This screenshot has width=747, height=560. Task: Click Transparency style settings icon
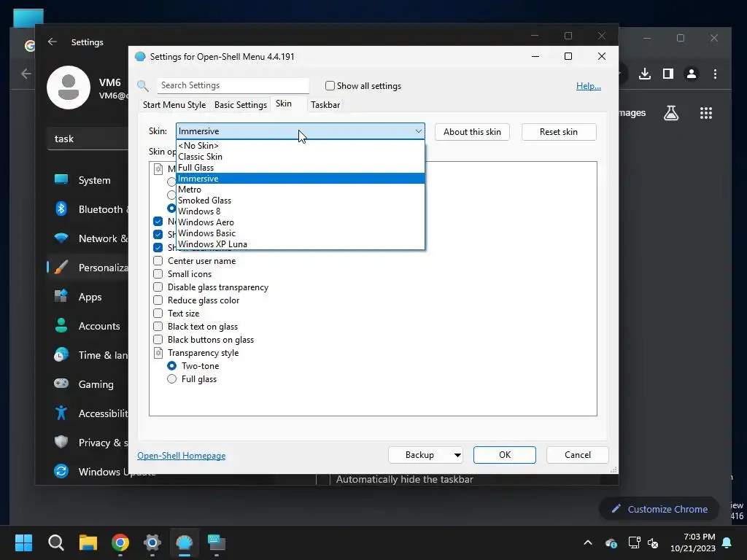pos(158,353)
